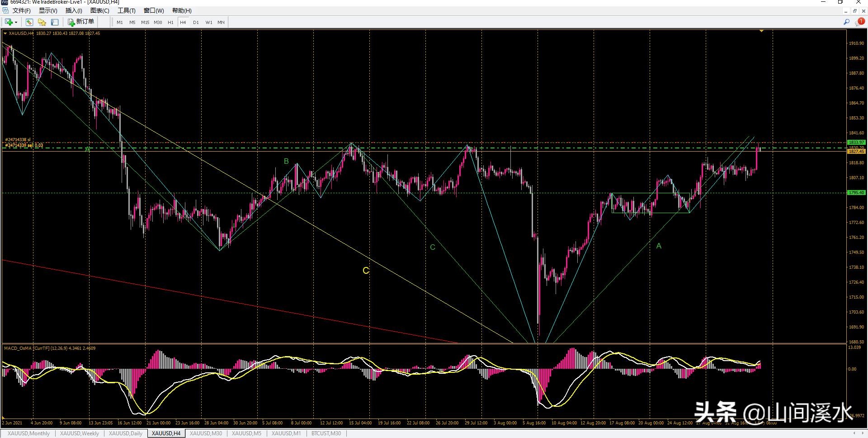Select the stop loss #24714338 sl label
This screenshot has height=438, width=868.
coord(18,140)
